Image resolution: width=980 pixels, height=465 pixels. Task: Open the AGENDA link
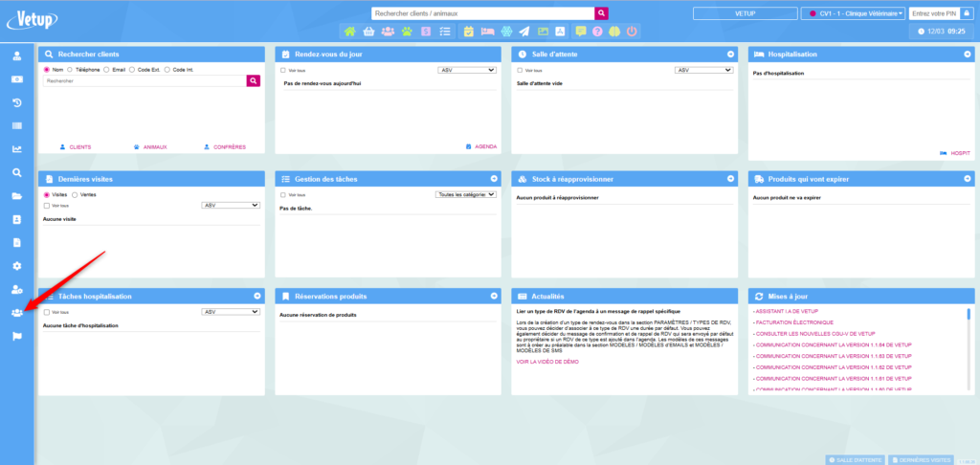[x=481, y=147]
